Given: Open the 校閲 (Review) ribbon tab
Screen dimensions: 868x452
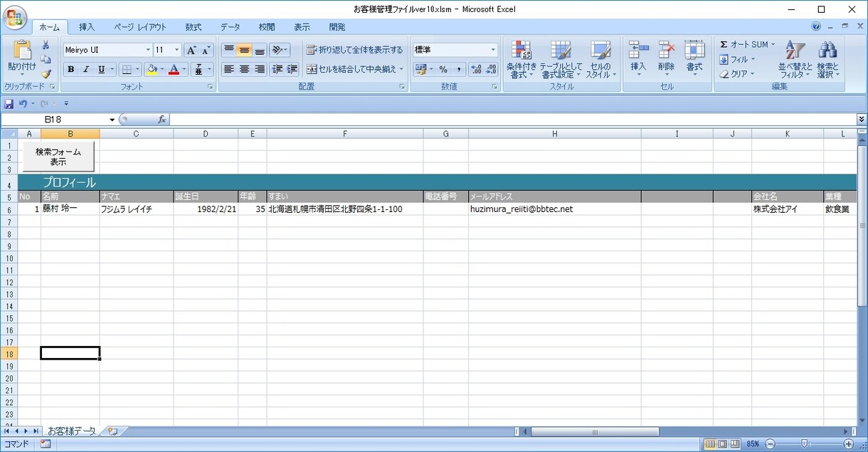Looking at the screenshot, I should tap(267, 27).
